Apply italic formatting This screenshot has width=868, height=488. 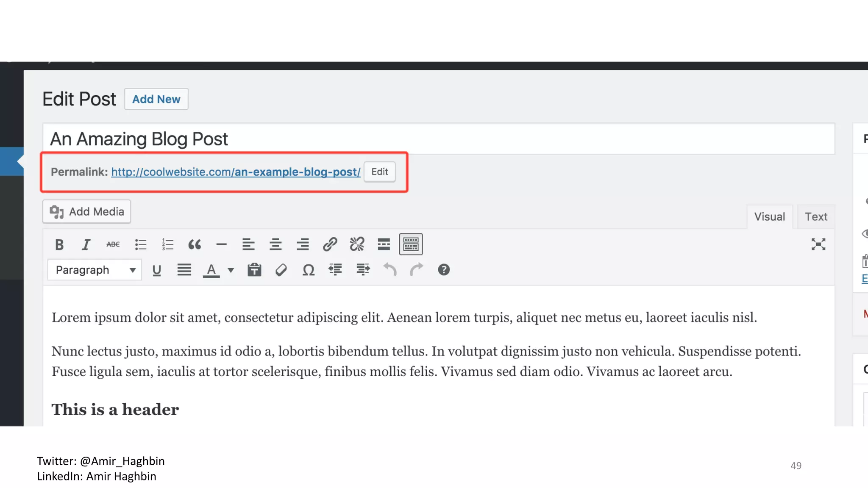86,244
